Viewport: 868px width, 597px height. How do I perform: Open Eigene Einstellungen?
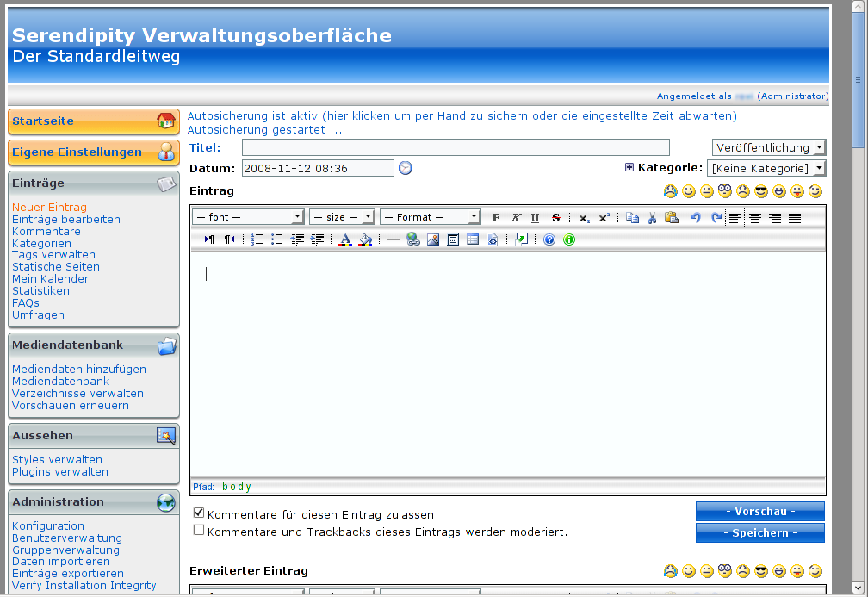[x=94, y=152]
